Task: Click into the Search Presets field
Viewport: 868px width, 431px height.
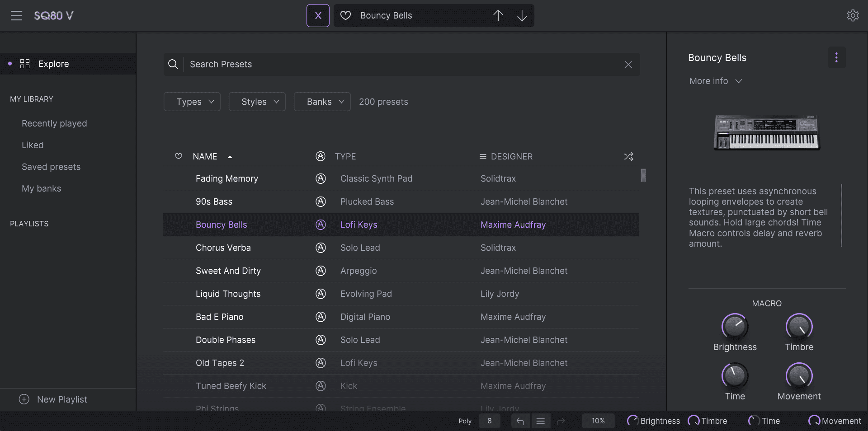Action: (x=402, y=65)
